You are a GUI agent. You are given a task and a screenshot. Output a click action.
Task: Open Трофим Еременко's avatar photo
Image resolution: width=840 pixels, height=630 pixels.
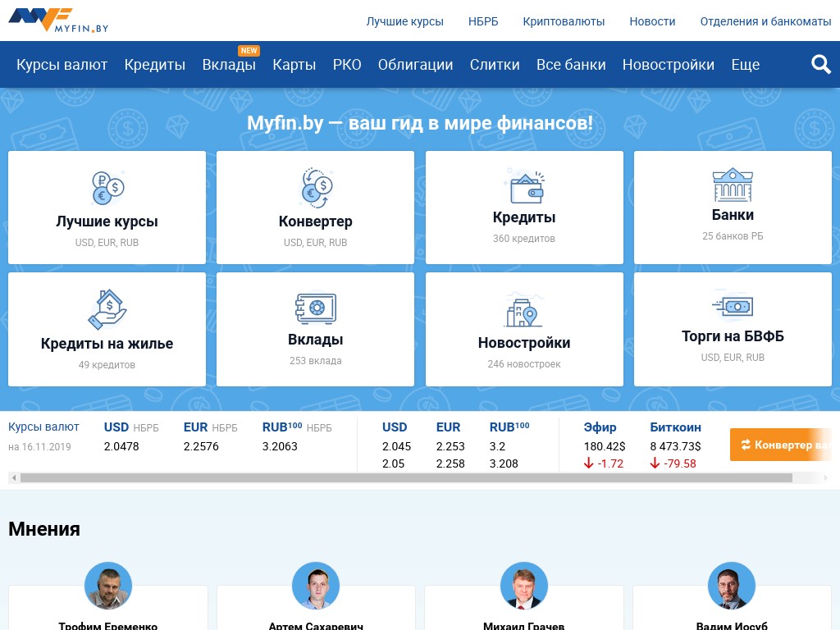108,586
